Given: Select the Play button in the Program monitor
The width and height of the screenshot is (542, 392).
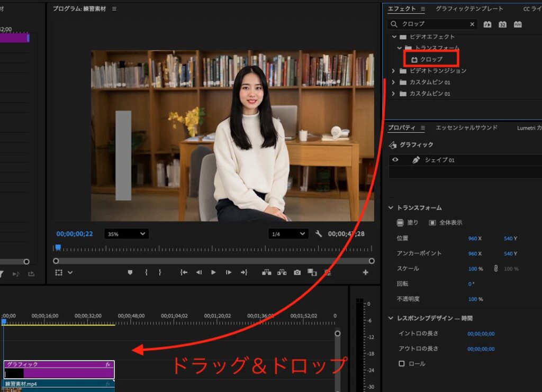Looking at the screenshot, I should 213,272.
